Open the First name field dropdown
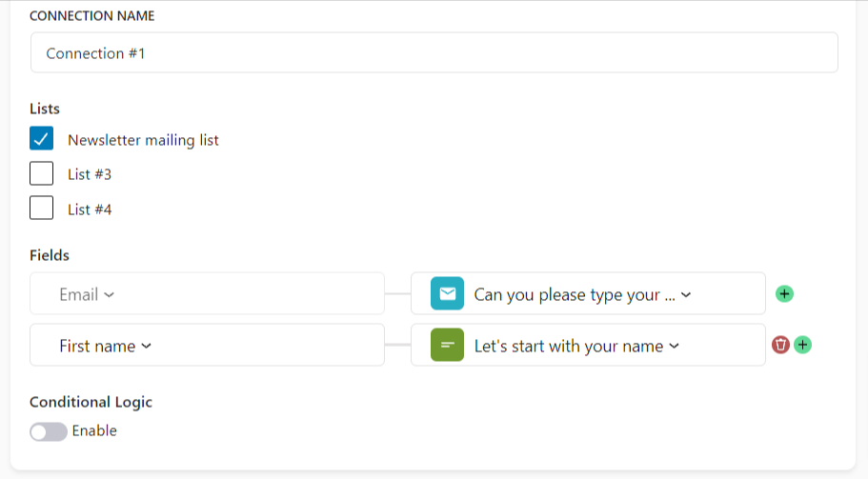 207,345
